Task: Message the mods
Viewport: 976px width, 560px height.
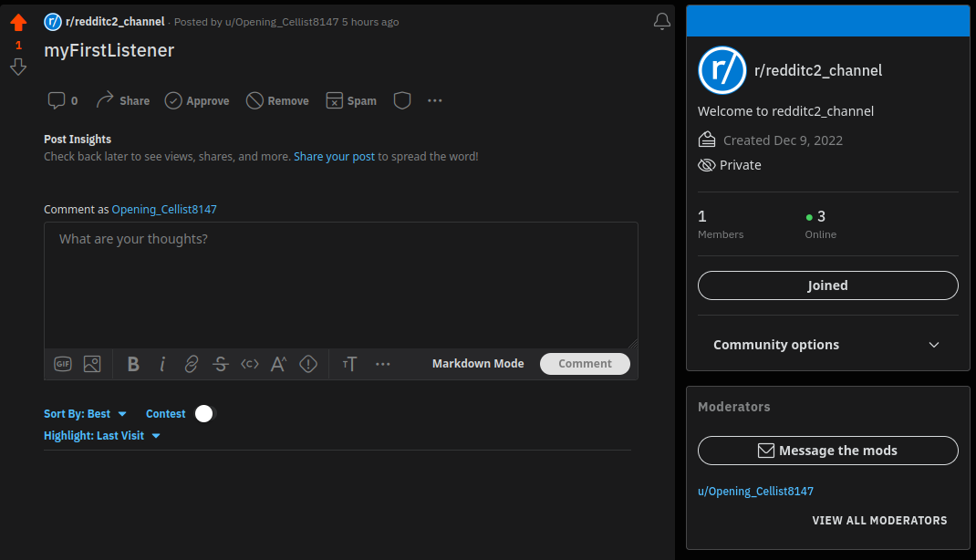Action: coord(828,451)
